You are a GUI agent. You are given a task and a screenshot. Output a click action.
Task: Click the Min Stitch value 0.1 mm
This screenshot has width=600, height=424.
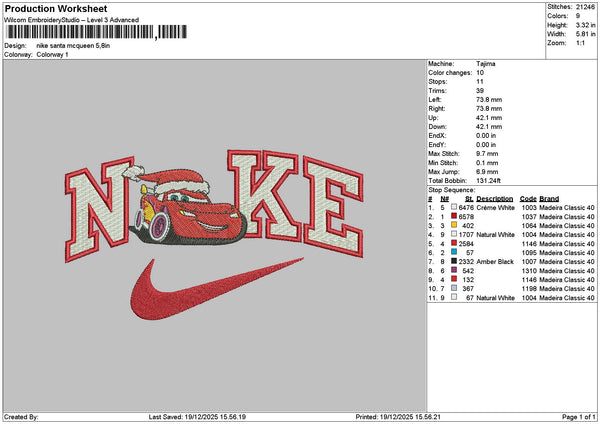[x=487, y=163]
